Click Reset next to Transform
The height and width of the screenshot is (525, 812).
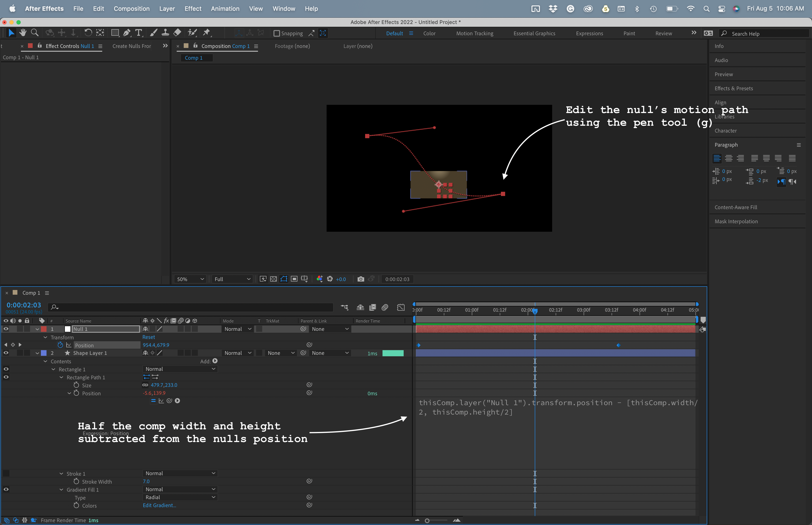tap(148, 337)
